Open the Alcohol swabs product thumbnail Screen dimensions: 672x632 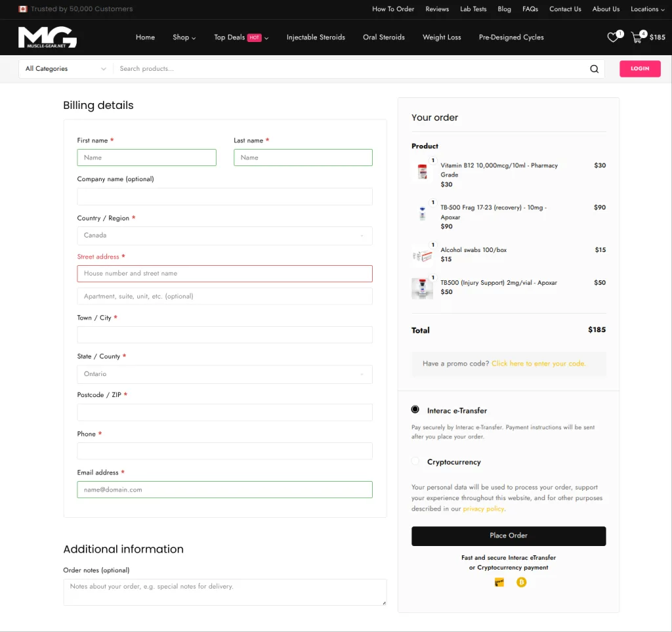(x=422, y=255)
